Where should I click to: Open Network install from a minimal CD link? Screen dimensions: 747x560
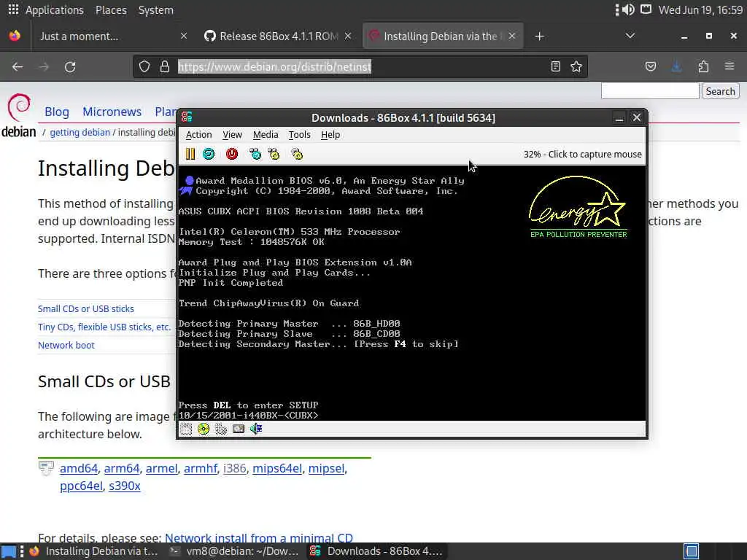tap(259, 539)
